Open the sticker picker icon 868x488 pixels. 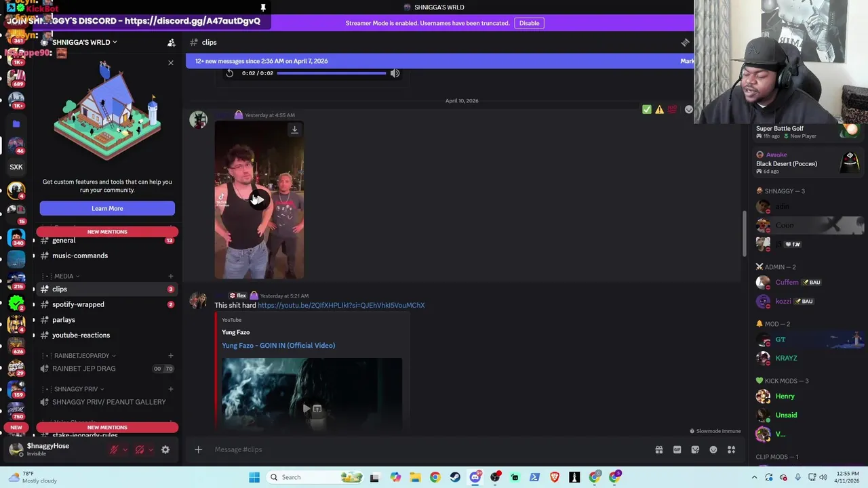[x=695, y=449]
